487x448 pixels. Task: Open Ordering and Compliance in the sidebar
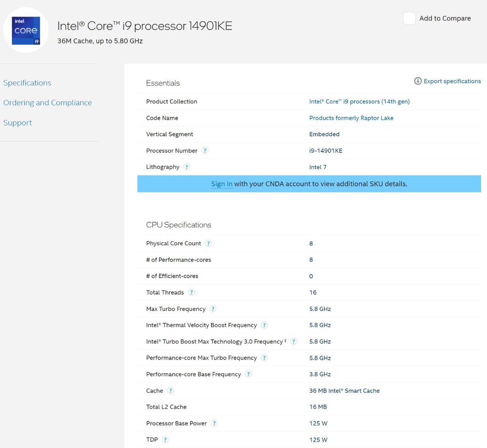pyautogui.click(x=47, y=103)
